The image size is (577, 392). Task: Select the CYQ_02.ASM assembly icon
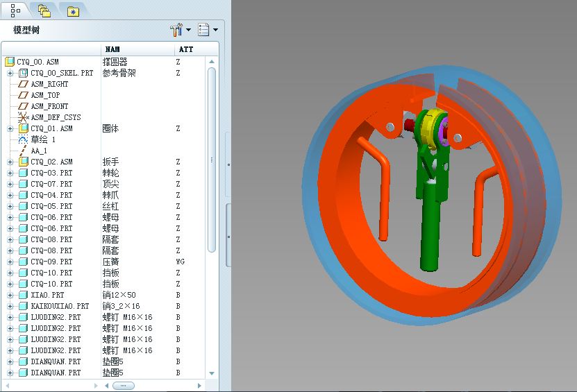coord(24,162)
